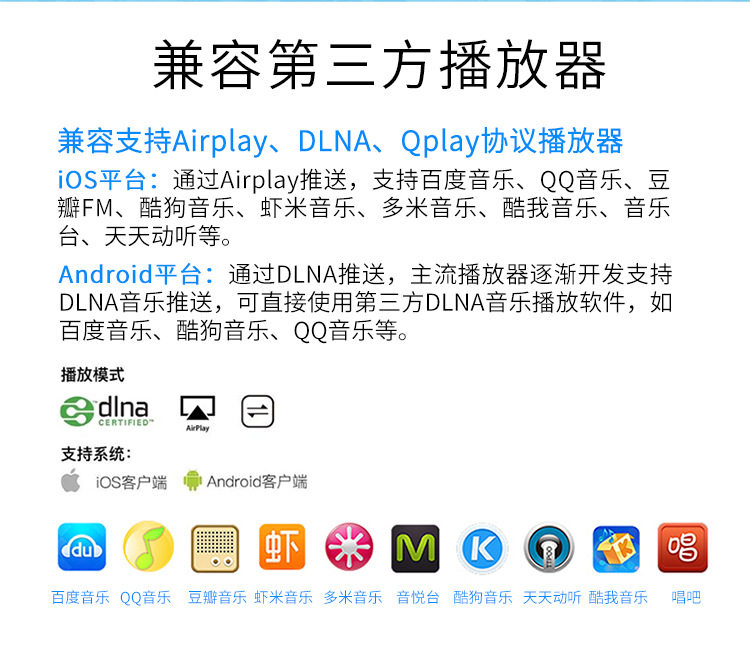Select the red Changba app icon
The width and height of the screenshot is (750, 654).
[x=683, y=547]
